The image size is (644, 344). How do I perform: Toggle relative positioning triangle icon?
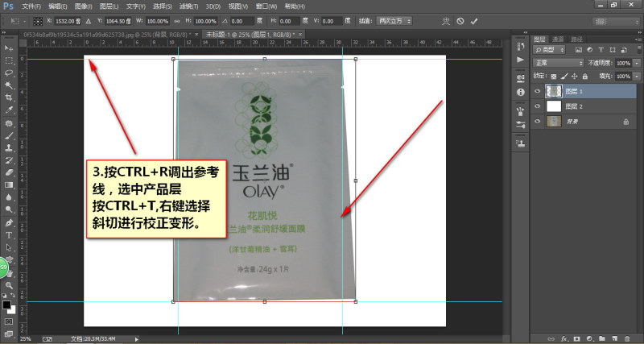[89, 21]
